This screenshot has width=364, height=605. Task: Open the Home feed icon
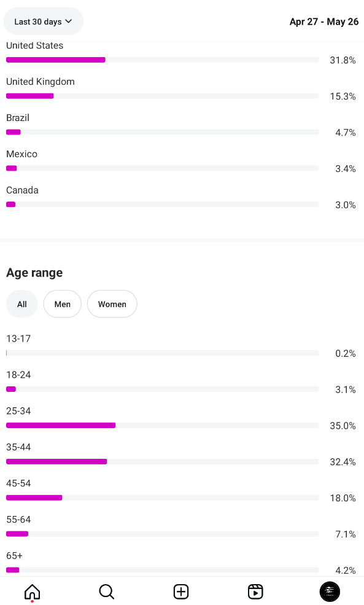click(33, 591)
